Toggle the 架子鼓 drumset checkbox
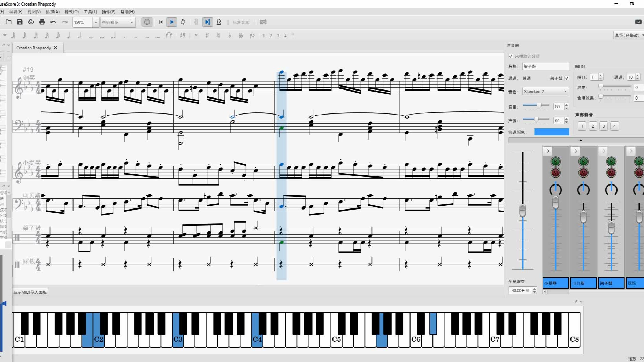Image resolution: width=644 pixels, height=362 pixels. point(567,78)
